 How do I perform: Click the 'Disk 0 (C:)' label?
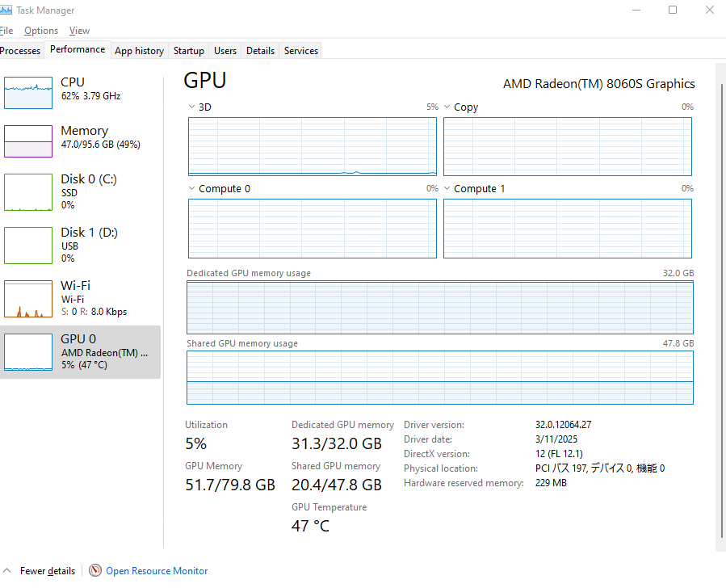coord(89,178)
